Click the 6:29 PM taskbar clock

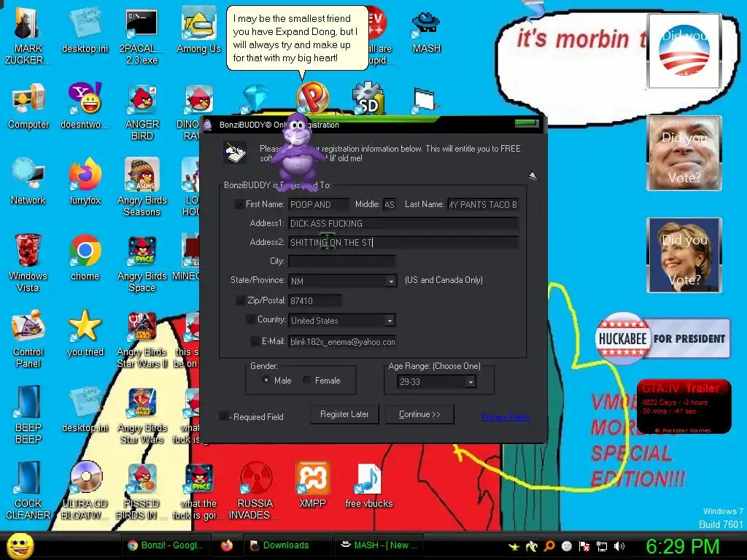click(682, 546)
